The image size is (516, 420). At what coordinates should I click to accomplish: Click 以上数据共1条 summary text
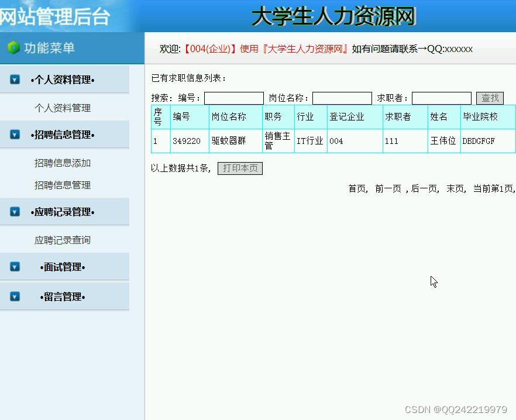[181, 168]
